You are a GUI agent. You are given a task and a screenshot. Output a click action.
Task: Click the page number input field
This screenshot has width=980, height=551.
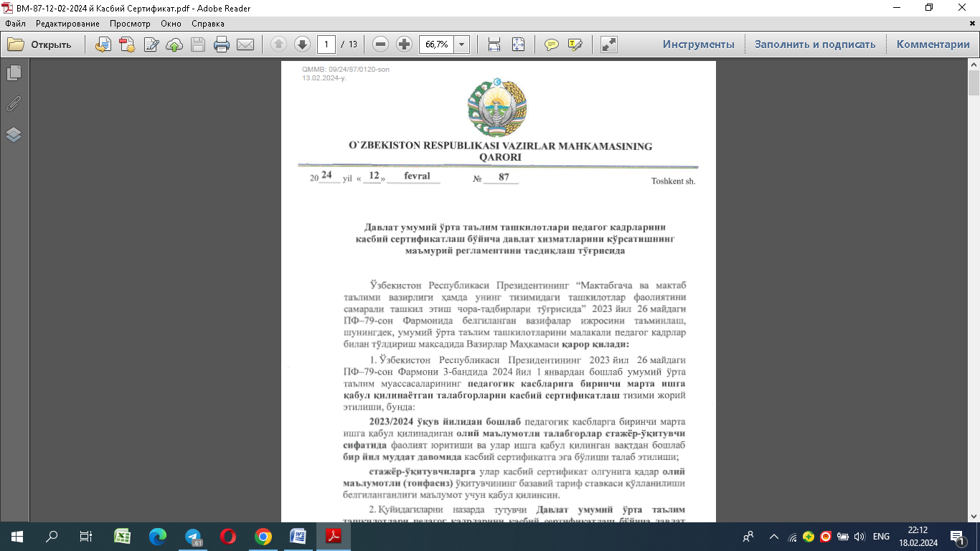(326, 44)
